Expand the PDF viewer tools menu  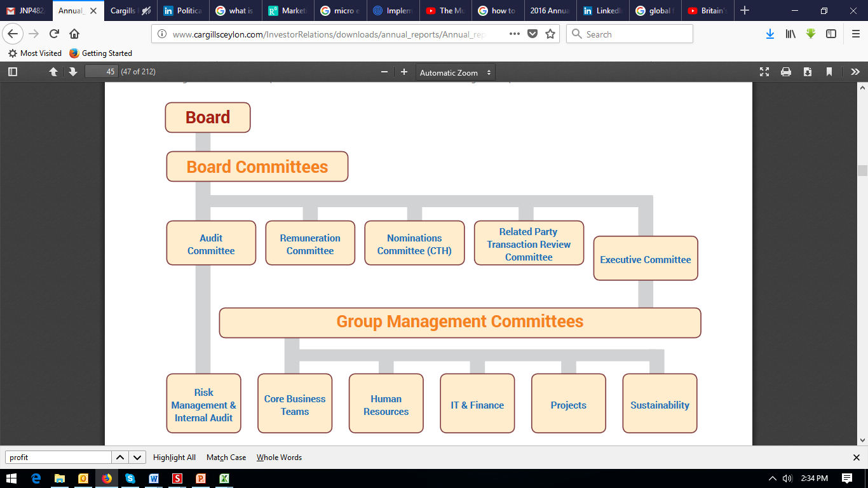click(855, 72)
